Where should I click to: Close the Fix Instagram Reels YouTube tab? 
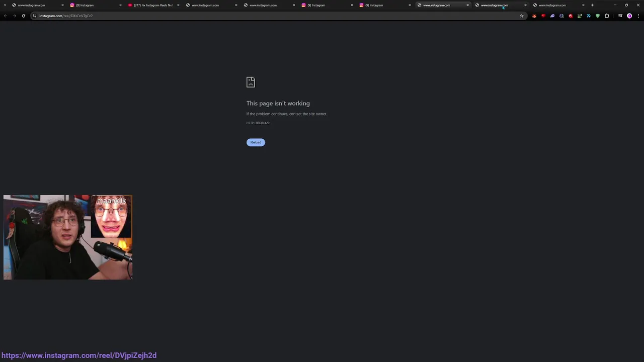click(178, 5)
